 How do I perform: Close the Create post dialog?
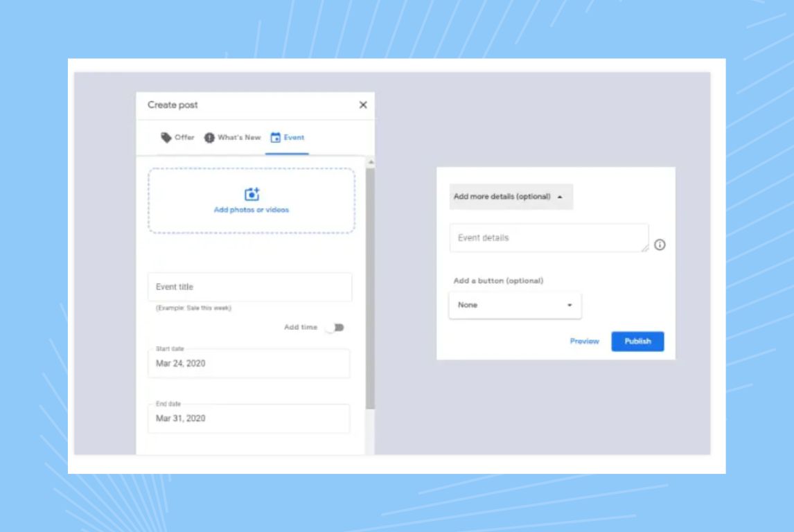(362, 105)
